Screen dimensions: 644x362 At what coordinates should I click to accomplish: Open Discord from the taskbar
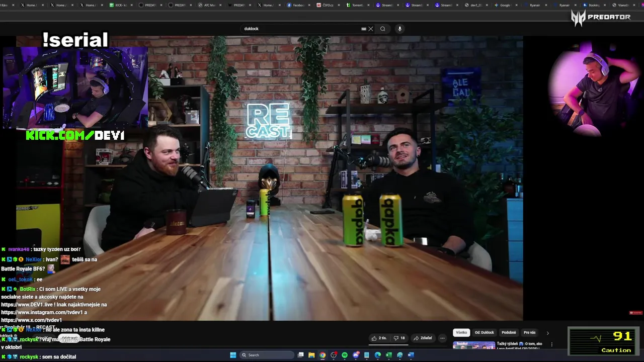coord(356,355)
